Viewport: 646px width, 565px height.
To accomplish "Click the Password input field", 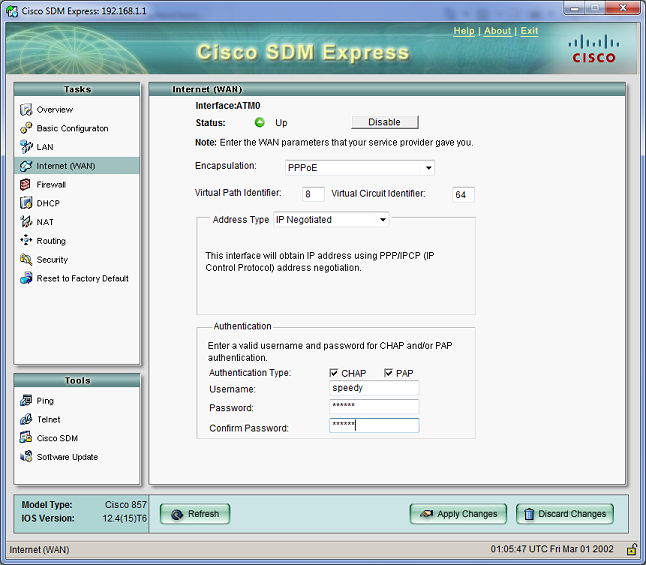I will pyautogui.click(x=374, y=406).
